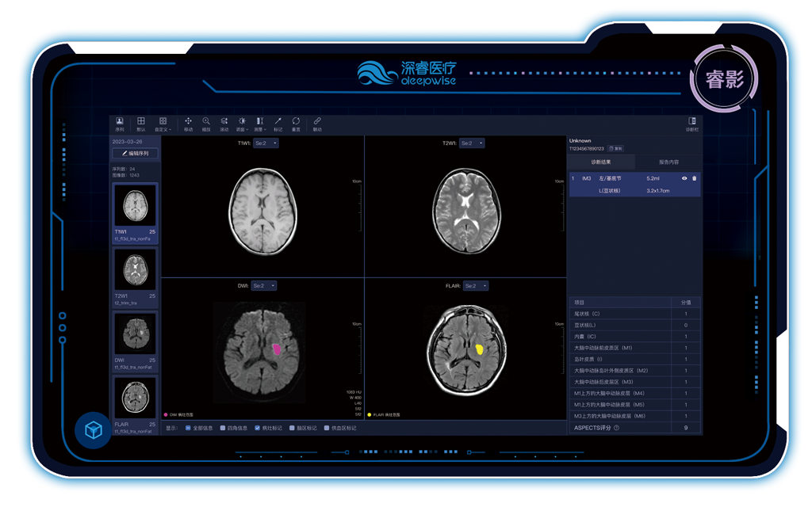The height and width of the screenshot is (530, 812).
Task: Toggle eye visibility for lesion IM3
Action: pos(684,178)
